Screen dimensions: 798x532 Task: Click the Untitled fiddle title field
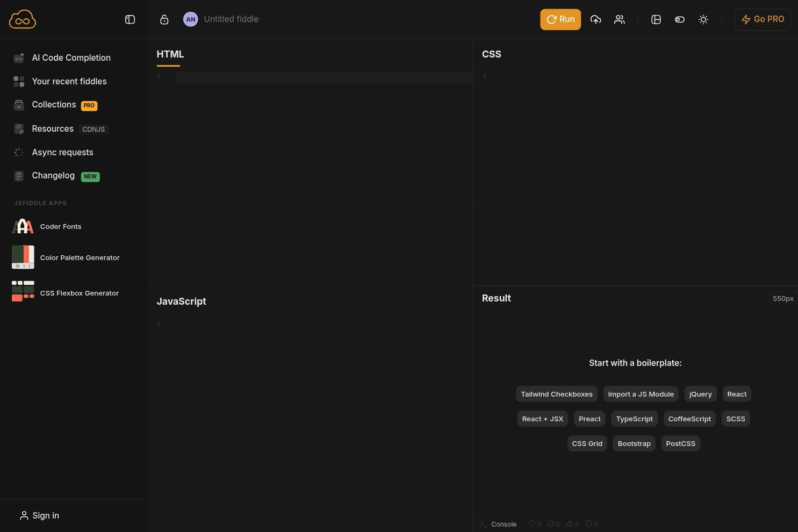point(231,19)
